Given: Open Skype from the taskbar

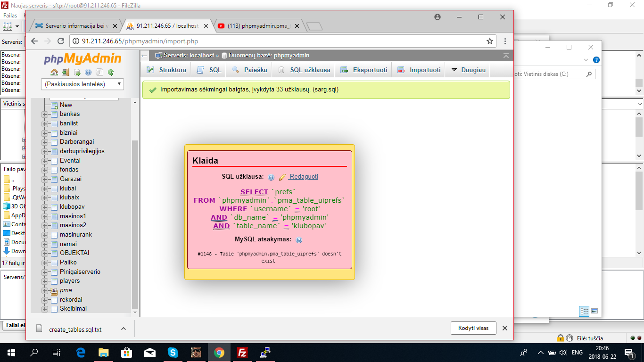Looking at the screenshot, I should [x=173, y=352].
